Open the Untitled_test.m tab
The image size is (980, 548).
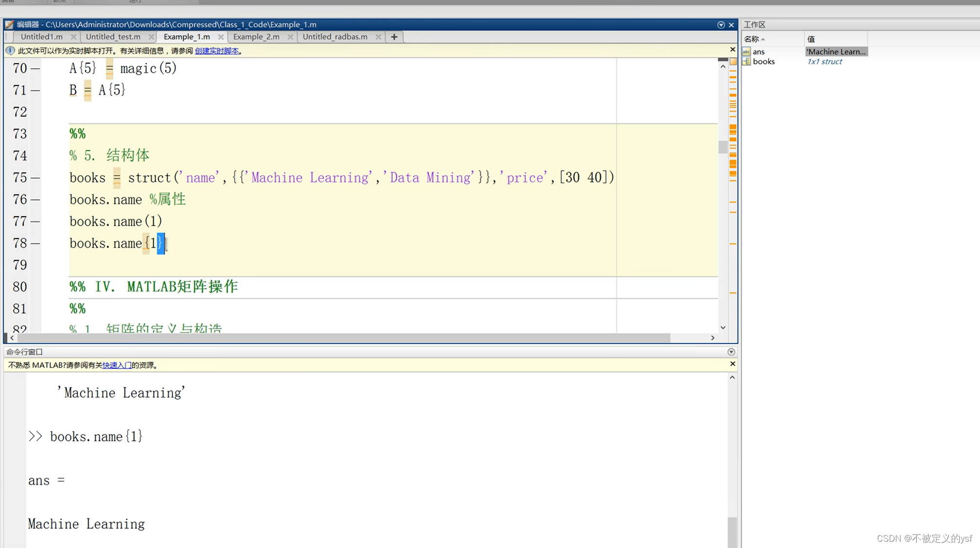[113, 37]
